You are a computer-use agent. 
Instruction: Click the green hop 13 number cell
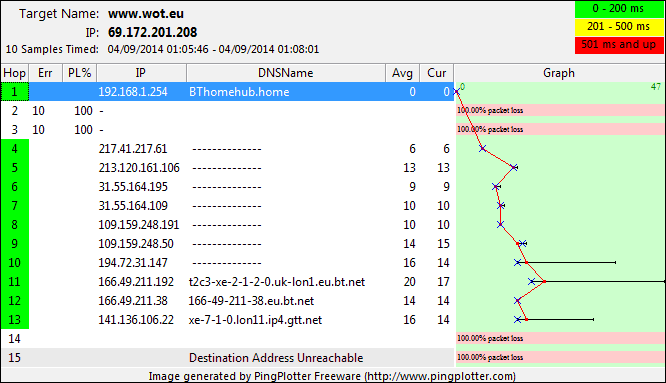pos(15,320)
